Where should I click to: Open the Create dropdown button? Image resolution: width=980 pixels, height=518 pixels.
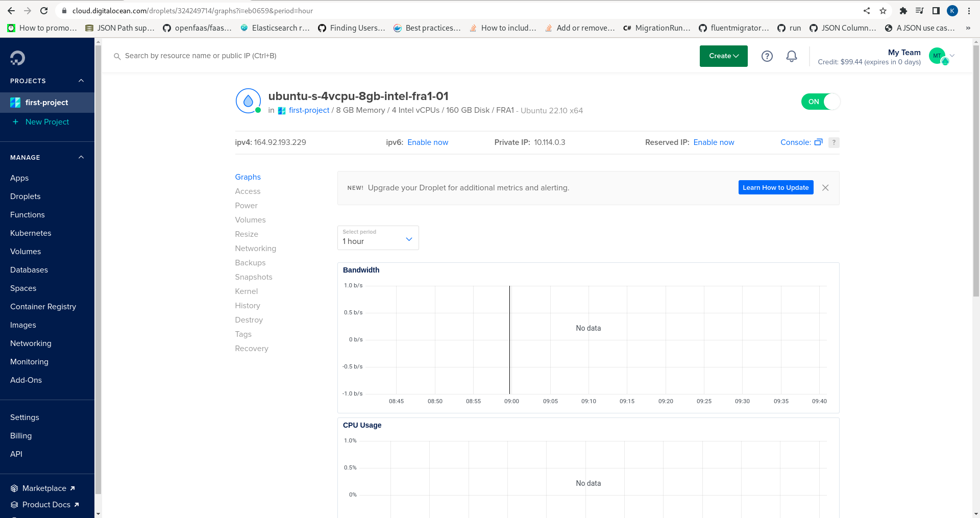tap(723, 56)
